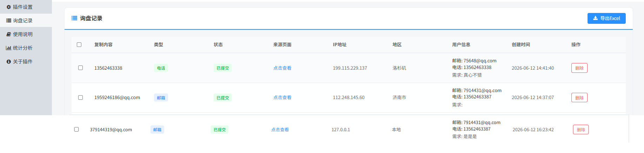Click the 电话 type tag in first row
The image size is (644, 153).
[161, 68]
